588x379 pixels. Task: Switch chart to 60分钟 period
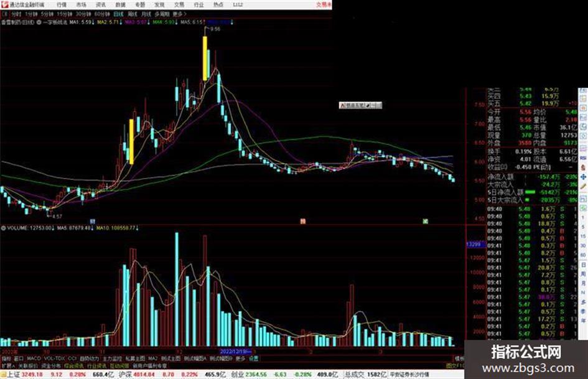pos(102,14)
